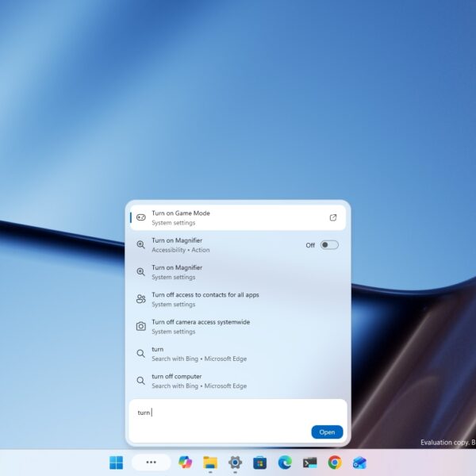Click the contacts people icon
This screenshot has height=476, width=476.
[141, 299]
